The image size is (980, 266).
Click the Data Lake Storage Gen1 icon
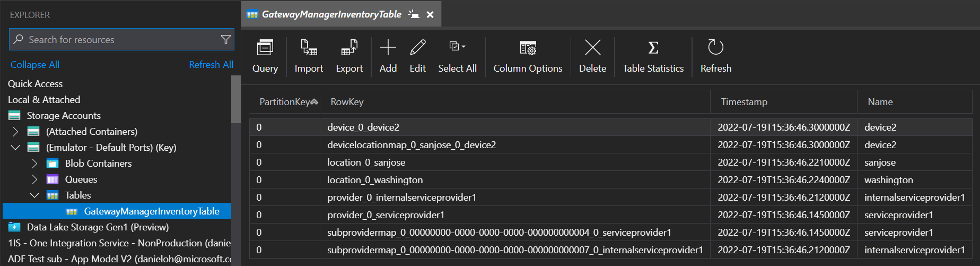pyautogui.click(x=14, y=227)
